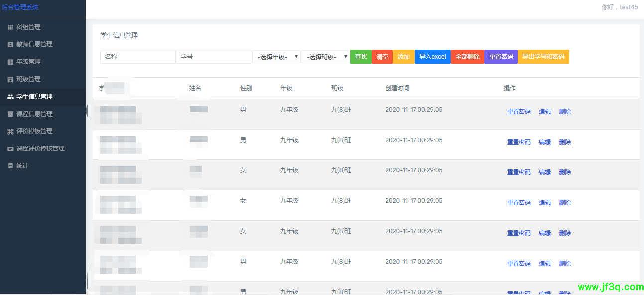This screenshot has width=644, height=295.
Task: Click the 学生信息管理 sidebar icon
Action: (x=11, y=96)
